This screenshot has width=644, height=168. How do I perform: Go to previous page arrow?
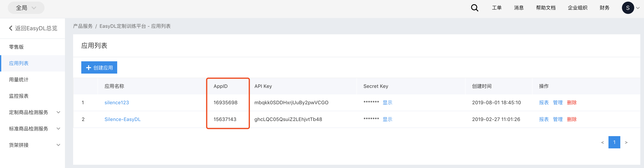click(602, 142)
